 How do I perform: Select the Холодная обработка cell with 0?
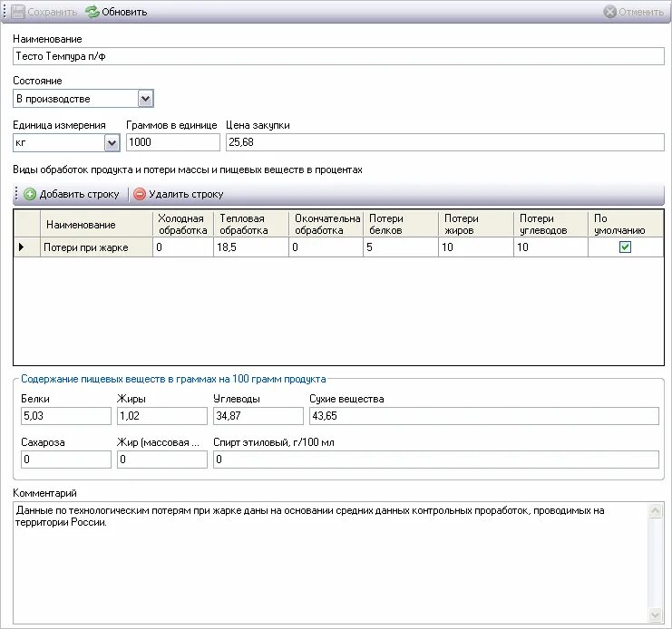pyautogui.click(x=183, y=247)
